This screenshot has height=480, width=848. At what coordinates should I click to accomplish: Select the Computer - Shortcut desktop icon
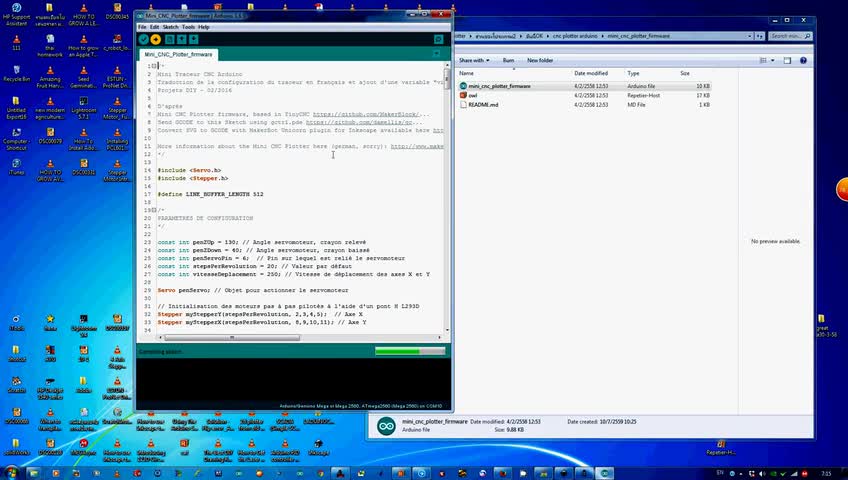16,139
